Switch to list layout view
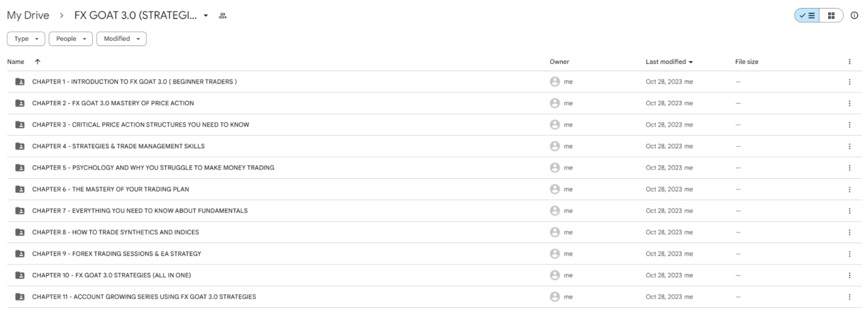Viewport: 868px width, 319px height. (808, 16)
